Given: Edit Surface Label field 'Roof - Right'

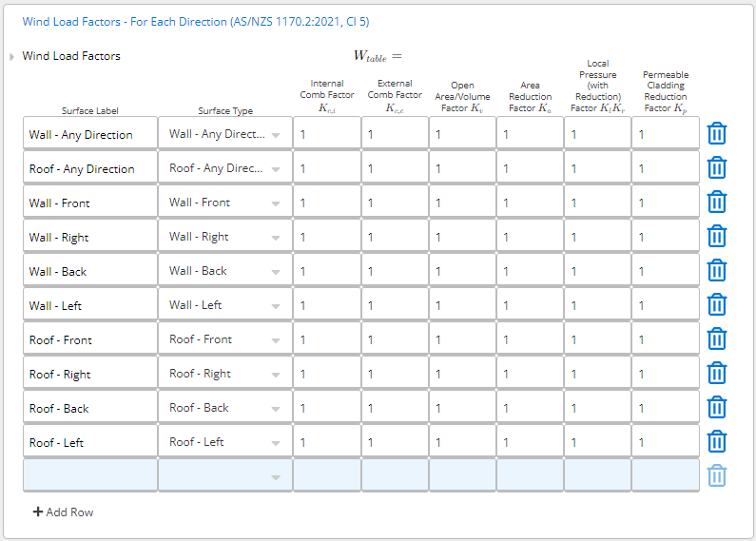Looking at the screenshot, I should [90, 373].
